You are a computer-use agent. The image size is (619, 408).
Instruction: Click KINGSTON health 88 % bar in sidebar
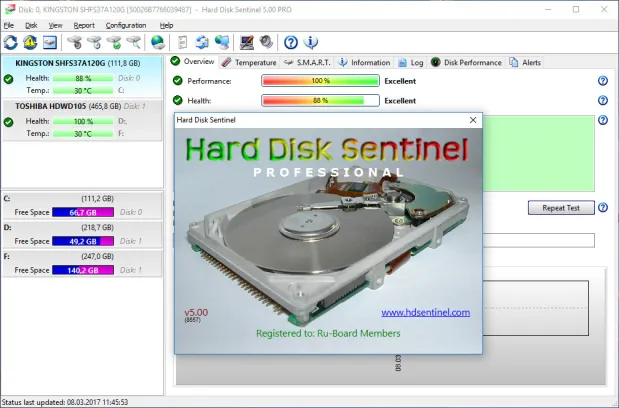pyautogui.click(x=83, y=78)
